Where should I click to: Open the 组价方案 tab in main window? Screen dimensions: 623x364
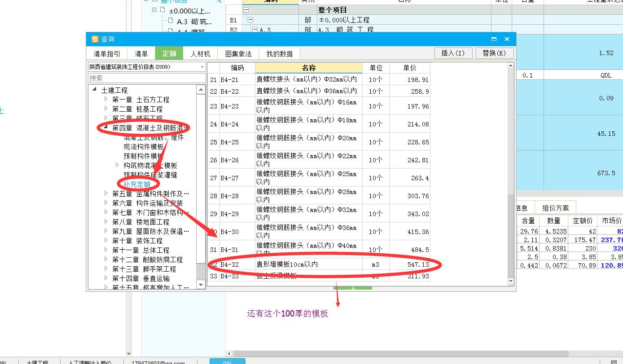click(x=555, y=208)
